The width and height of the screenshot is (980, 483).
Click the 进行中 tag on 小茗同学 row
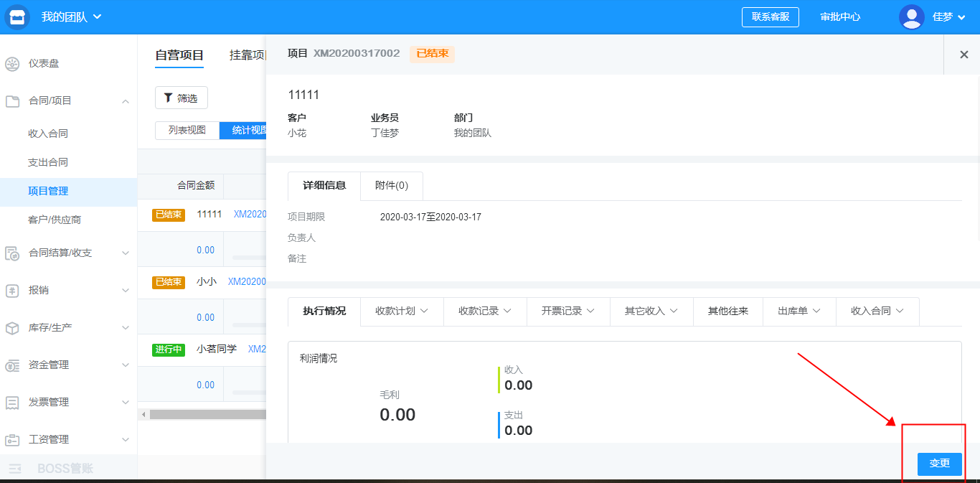tap(169, 350)
